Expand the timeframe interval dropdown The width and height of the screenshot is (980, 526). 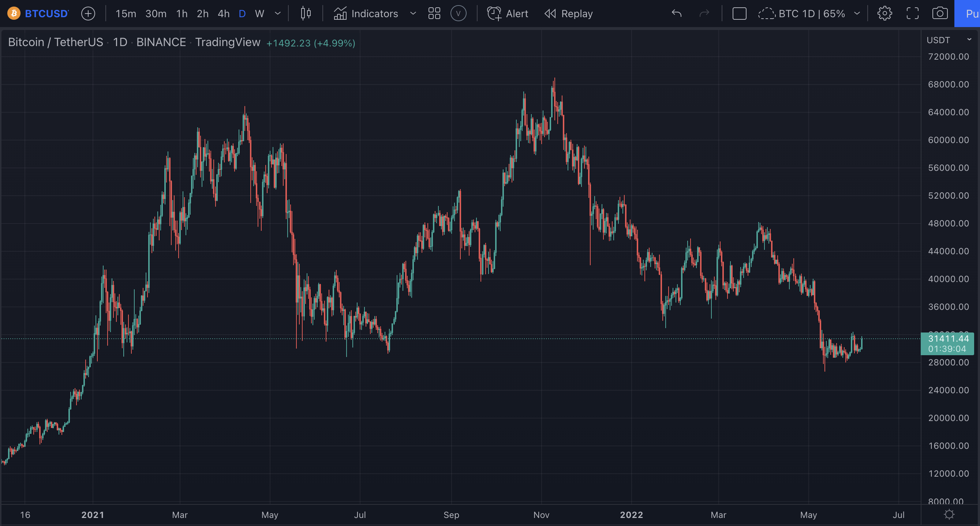click(x=278, y=14)
